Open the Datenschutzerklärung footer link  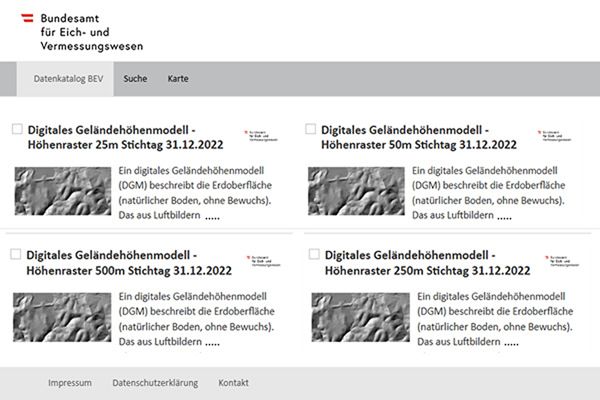[155, 383]
